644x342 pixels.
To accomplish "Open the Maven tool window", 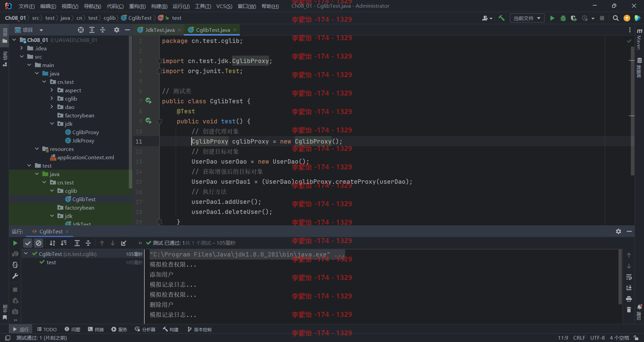I will [639, 39].
